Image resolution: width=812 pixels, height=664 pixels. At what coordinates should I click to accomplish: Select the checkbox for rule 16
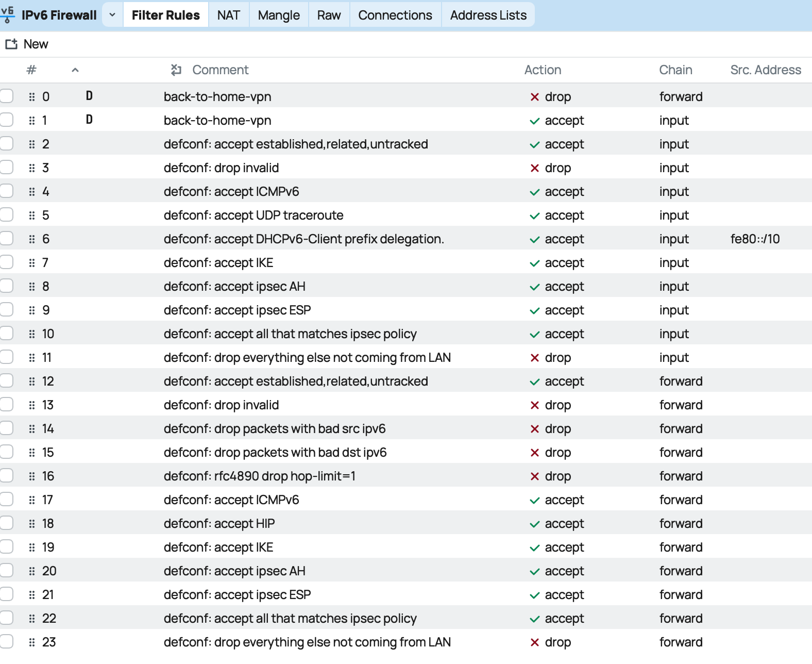[6, 475]
